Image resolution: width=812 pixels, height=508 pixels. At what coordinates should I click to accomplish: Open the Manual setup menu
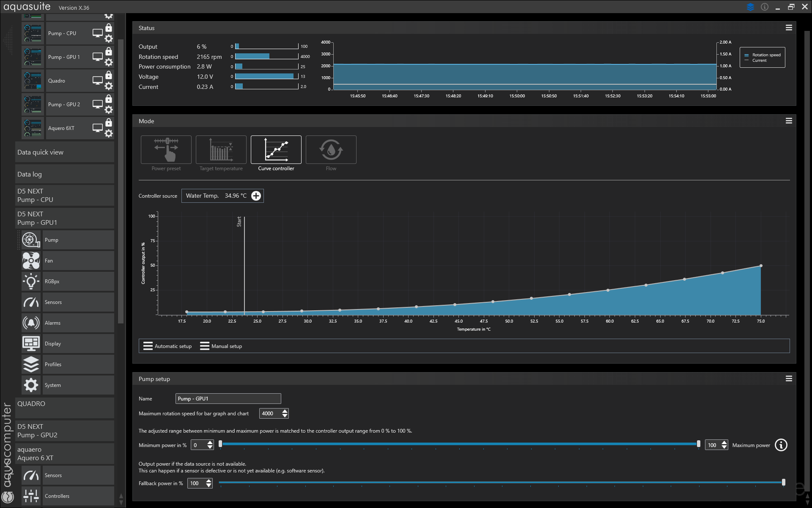[221, 346]
